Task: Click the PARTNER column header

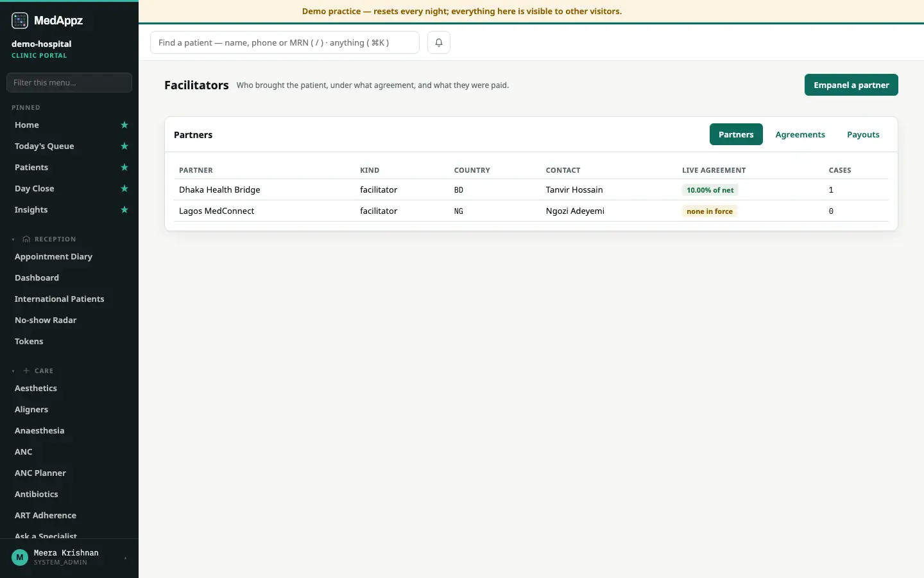Action: point(196,170)
